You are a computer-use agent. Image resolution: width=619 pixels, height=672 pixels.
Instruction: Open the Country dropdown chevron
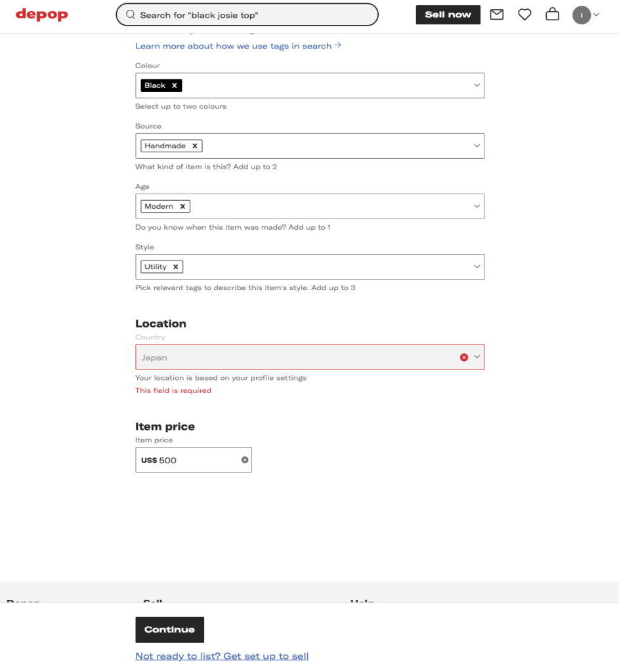tap(477, 357)
